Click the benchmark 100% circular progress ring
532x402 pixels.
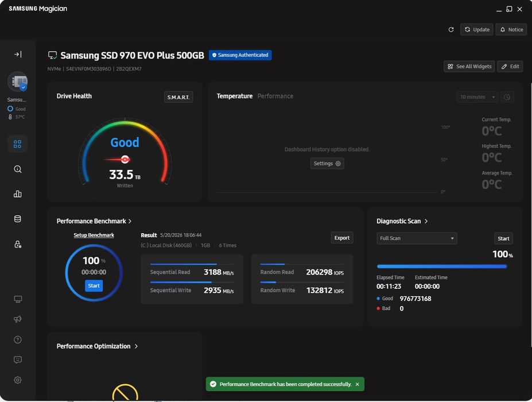[94, 273]
